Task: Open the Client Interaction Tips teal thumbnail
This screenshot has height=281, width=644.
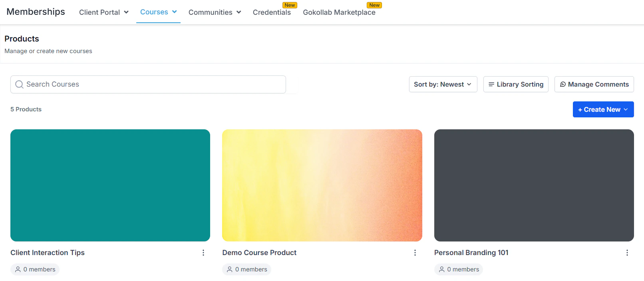Action: click(x=110, y=185)
